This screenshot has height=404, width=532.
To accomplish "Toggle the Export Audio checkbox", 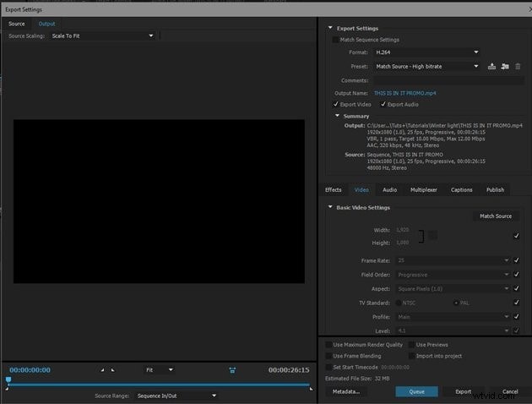I will pos(383,104).
